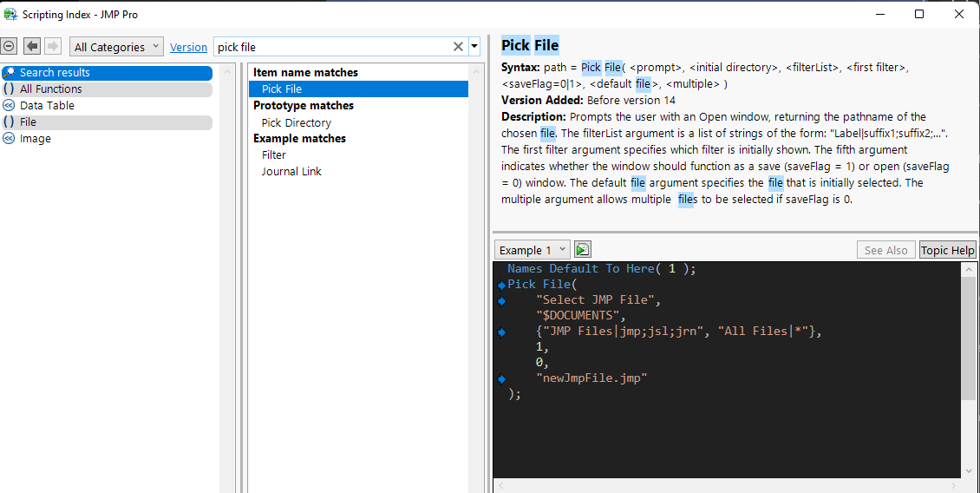This screenshot has height=493, width=980.
Task: Clear the search box with the X icon
Action: tap(459, 47)
